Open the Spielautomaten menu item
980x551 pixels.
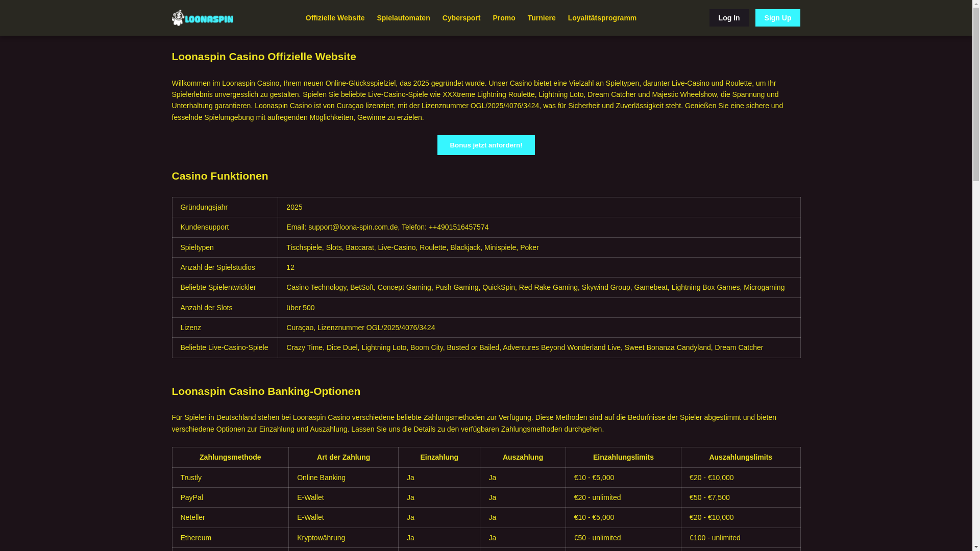(403, 18)
